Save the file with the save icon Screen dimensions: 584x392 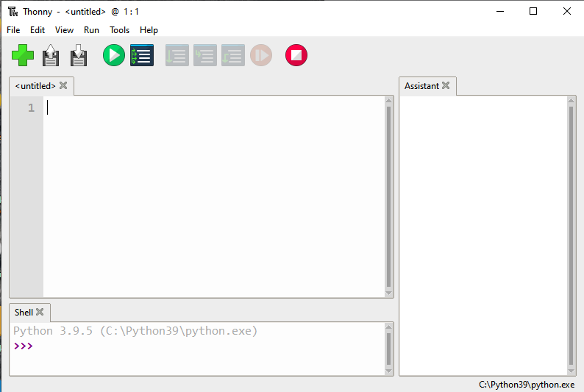(x=79, y=55)
